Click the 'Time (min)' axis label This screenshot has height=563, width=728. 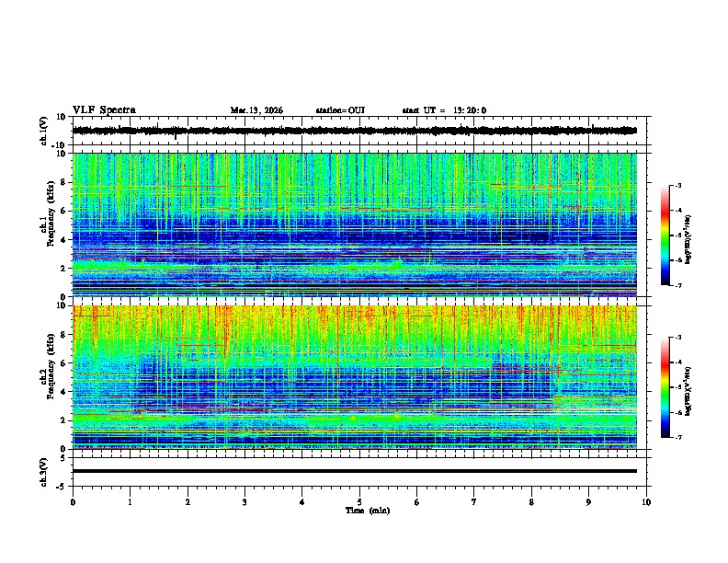click(x=368, y=511)
